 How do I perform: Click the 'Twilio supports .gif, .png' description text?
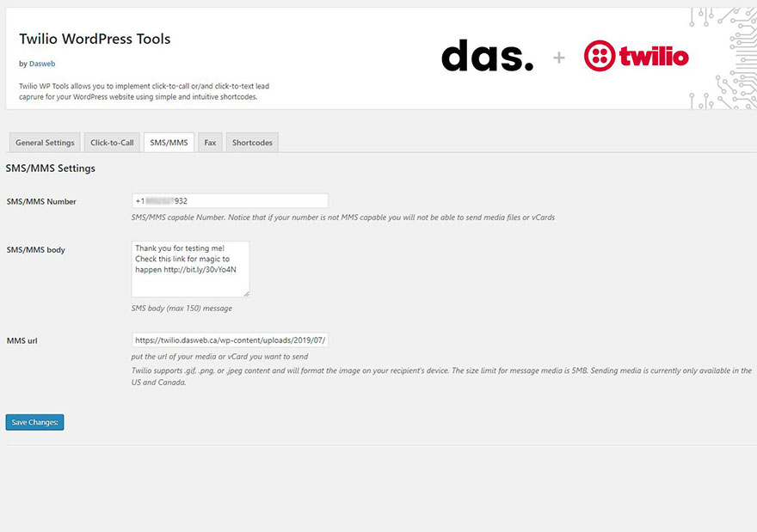[x=441, y=376]
